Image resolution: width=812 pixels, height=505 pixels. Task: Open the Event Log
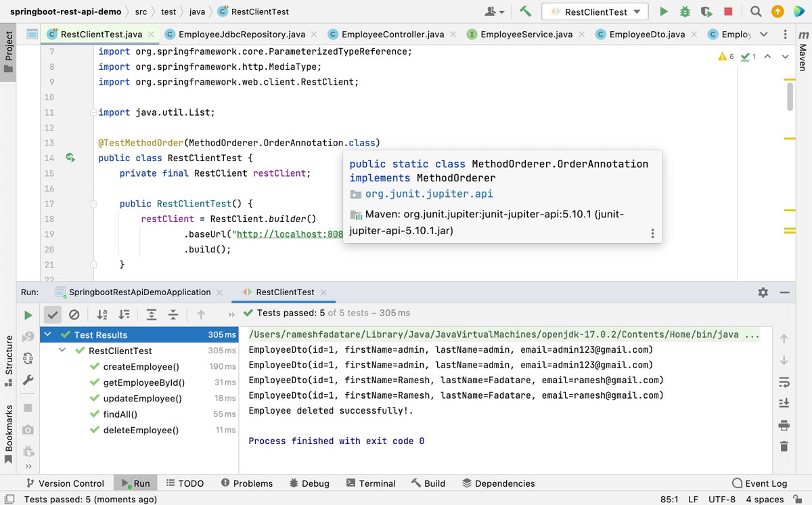(x=759, y=483)
